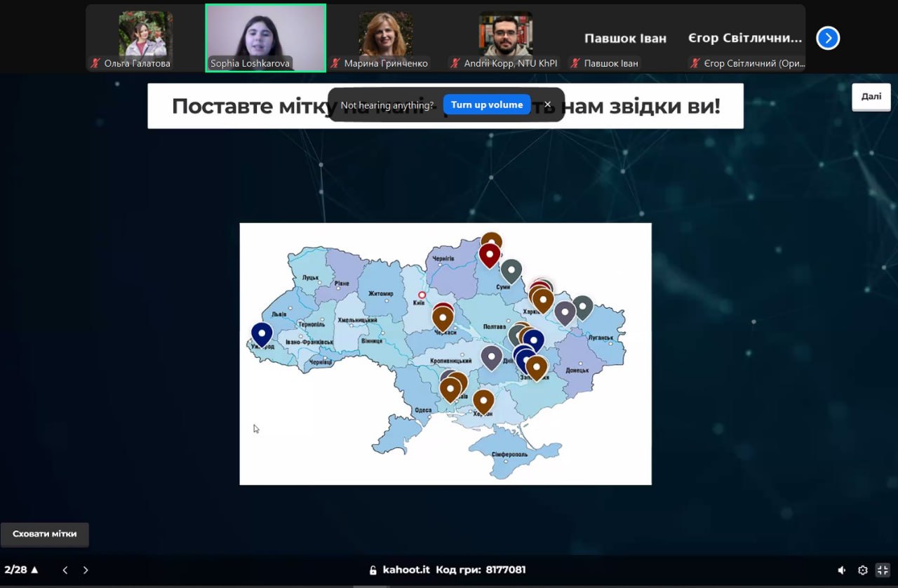The width and height of the screenshot is (898, 588).
Task: Select Марина Гринченко's video thumbnail
Action: (386, 38)
